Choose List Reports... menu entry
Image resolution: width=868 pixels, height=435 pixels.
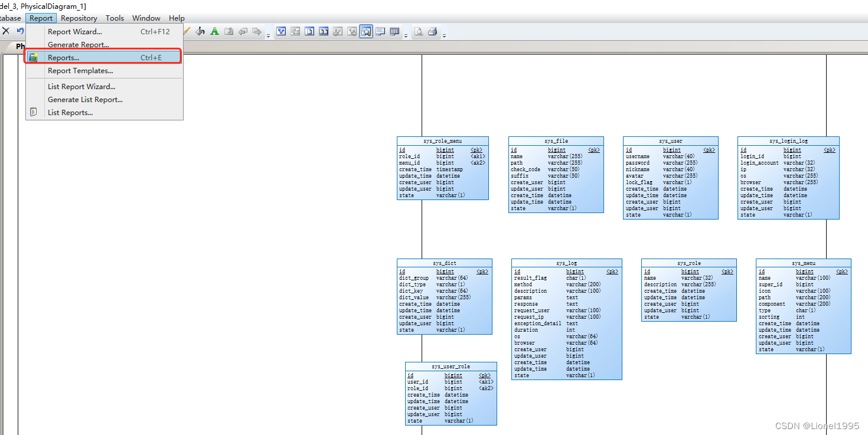coord(105,113)
